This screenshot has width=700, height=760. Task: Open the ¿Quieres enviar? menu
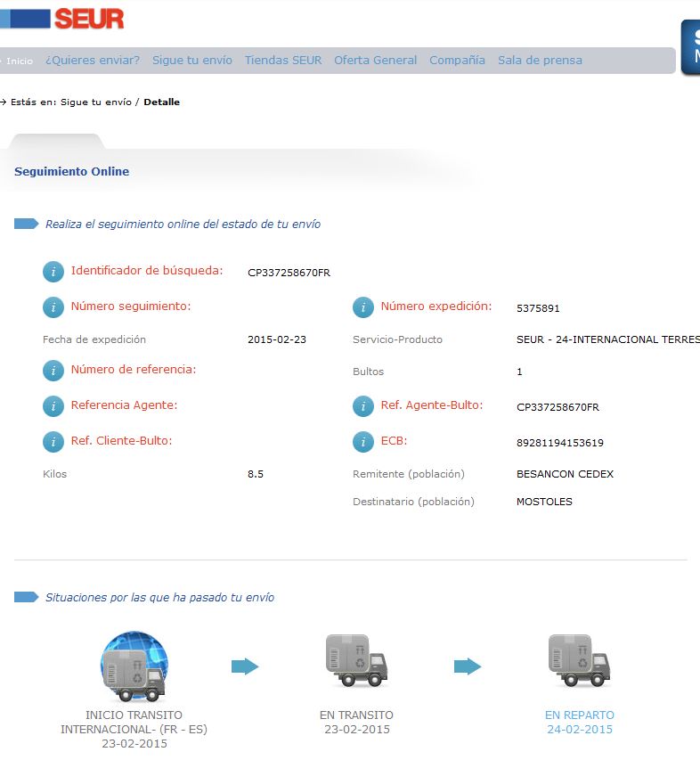(x=93, y=60)
